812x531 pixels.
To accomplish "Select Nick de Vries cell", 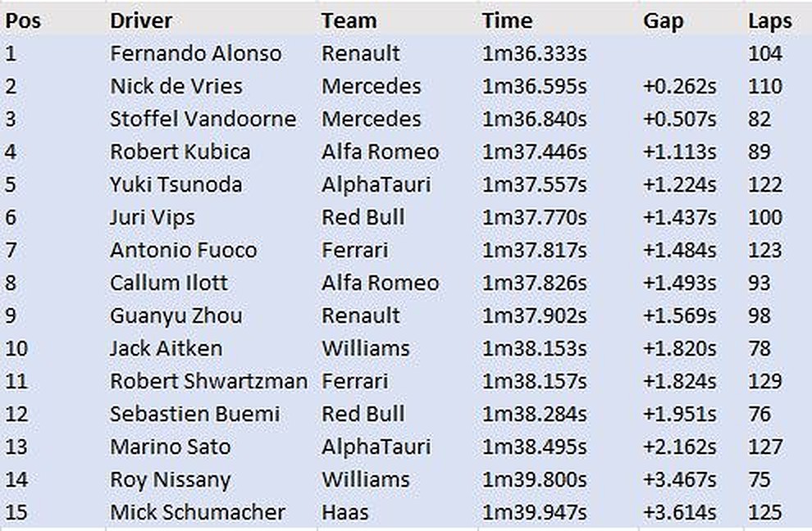I will 176,86.
